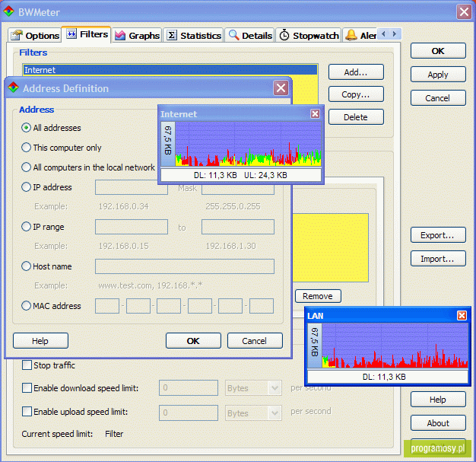
Task: Open upload limit Bytes unit dropdown
Action: 274,413
